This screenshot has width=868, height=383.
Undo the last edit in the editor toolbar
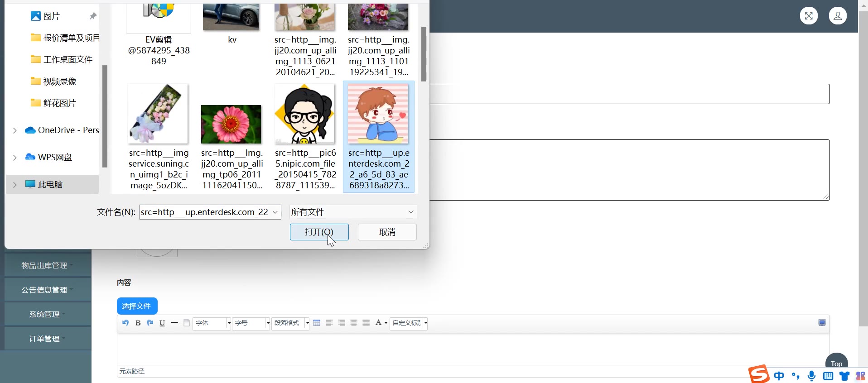[x=125, y=323]
